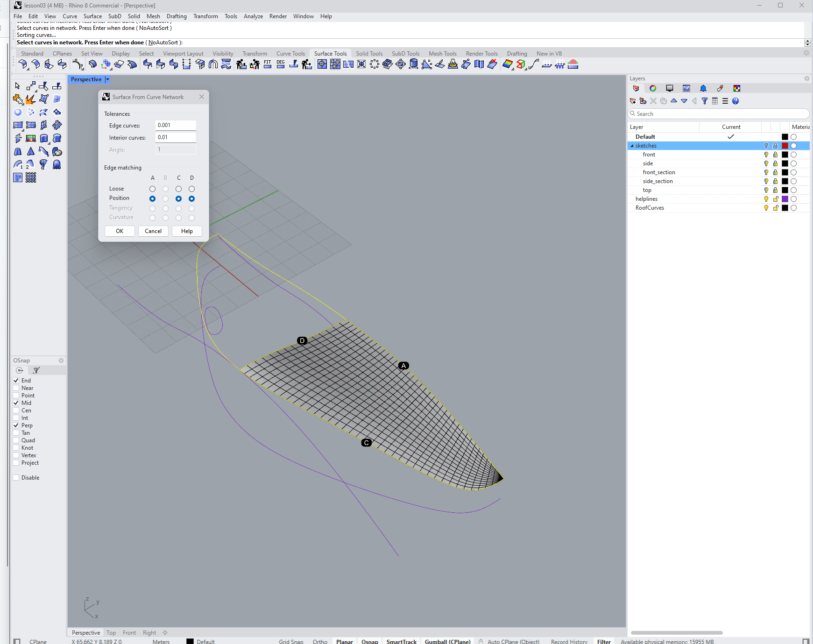Toggle lock on RoofCurves layer
This screenshot has width=813, height=644.
point(776,208)
